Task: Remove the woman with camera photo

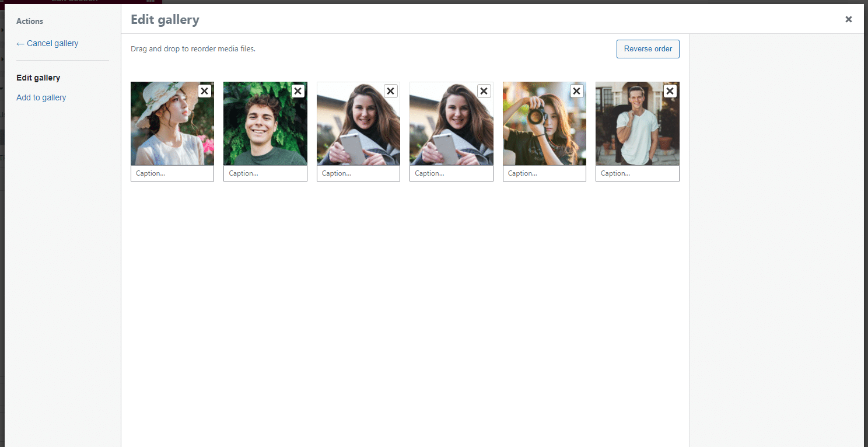Action: [576, 91]
